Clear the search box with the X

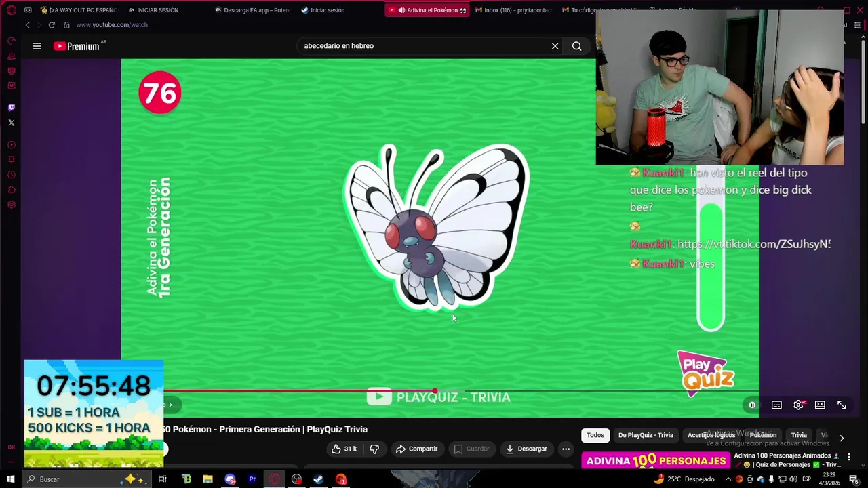point(555,46)
